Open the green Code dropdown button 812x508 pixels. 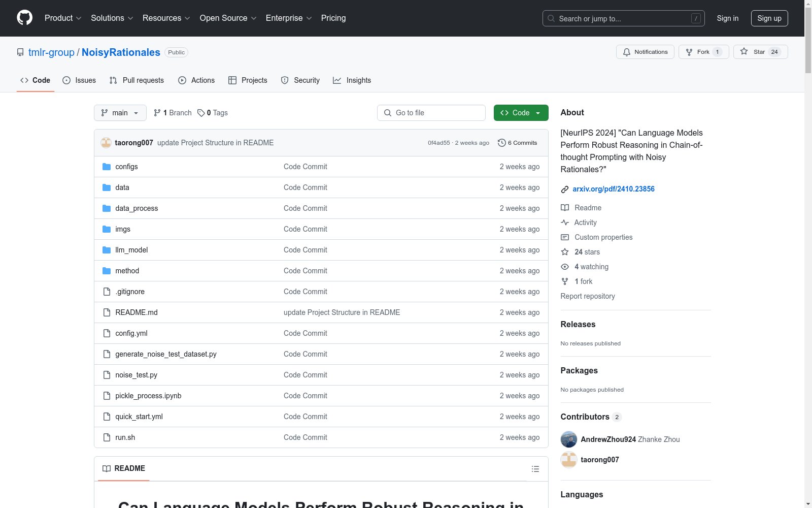tap(521, 113)
